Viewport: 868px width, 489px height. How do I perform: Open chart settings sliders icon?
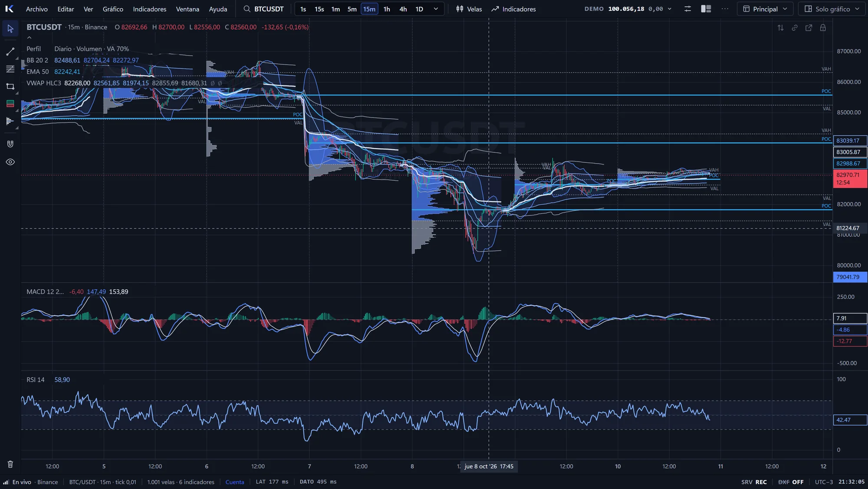coord(687,9)
